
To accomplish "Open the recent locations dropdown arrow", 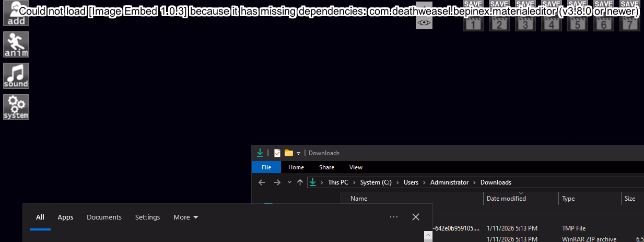I will 289,182.
